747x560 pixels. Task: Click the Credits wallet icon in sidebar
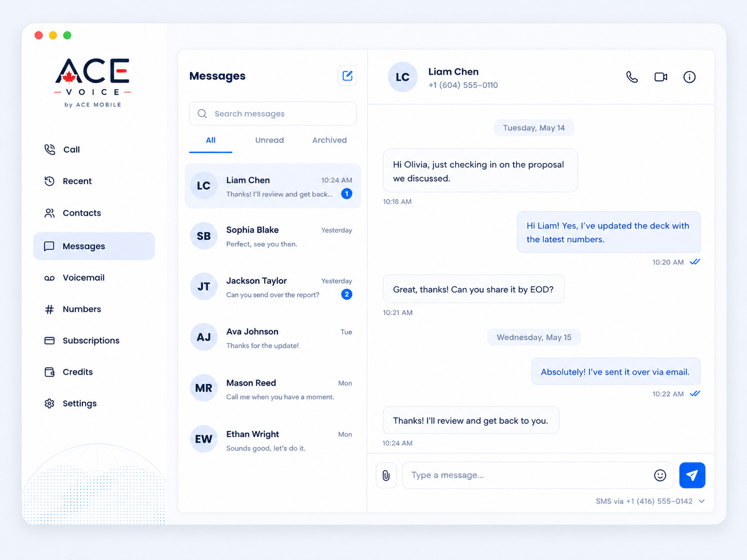(50, 372)
